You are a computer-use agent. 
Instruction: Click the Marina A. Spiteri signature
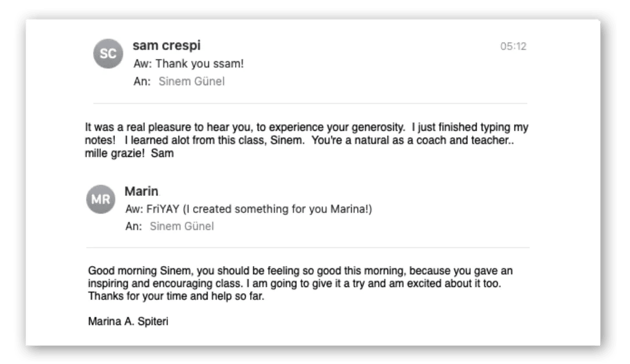[x=128, y=321]
